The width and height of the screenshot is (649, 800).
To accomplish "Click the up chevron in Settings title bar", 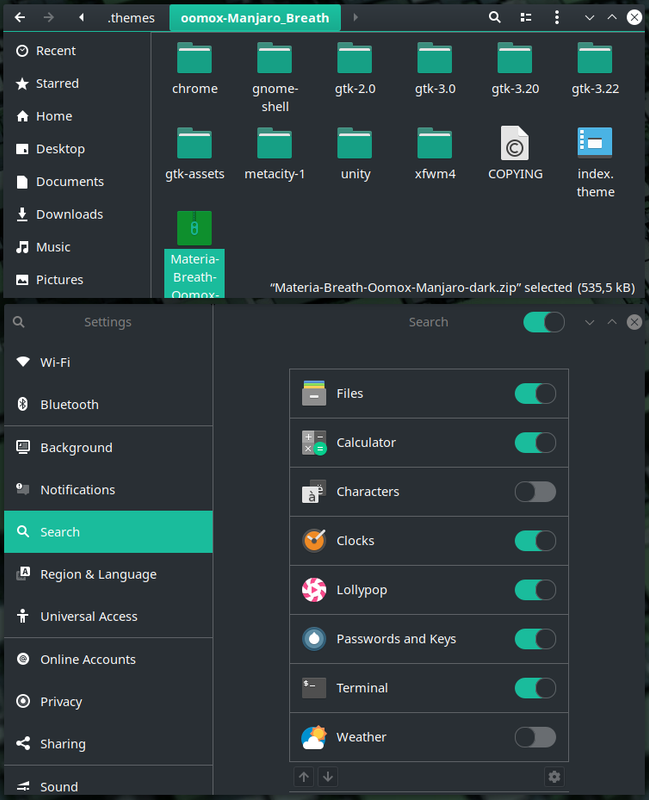I will 612,322.
